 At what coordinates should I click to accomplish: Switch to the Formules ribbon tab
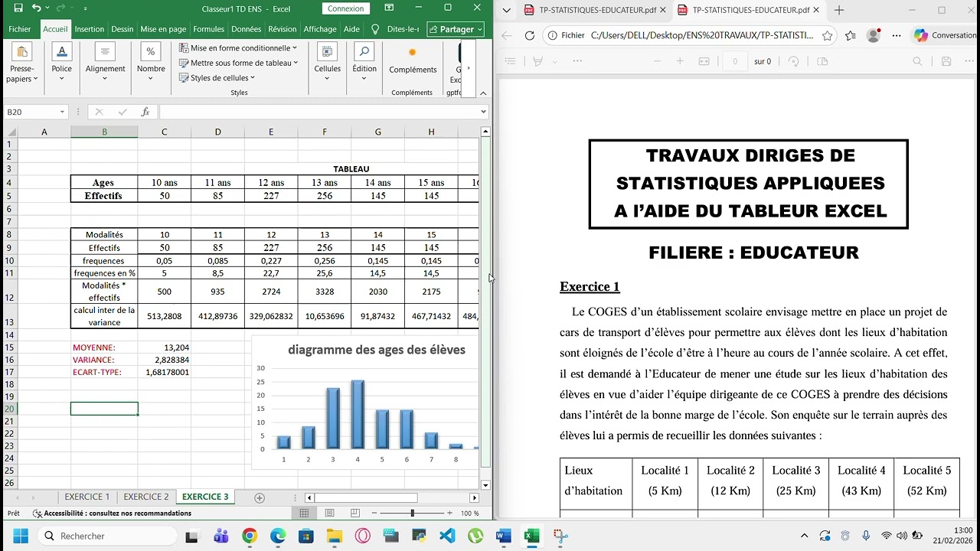(209, 29)
